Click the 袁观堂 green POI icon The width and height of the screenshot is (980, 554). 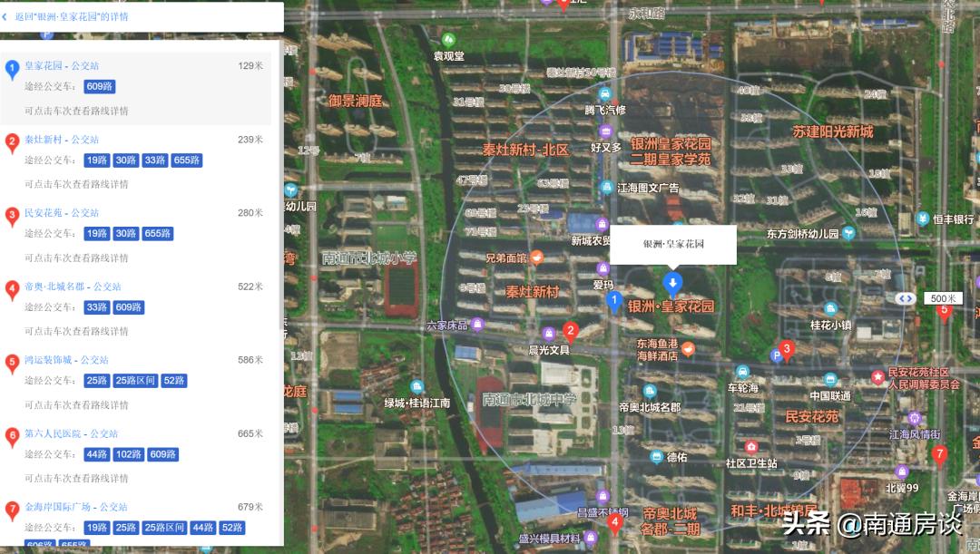click(x=448, y=41)
